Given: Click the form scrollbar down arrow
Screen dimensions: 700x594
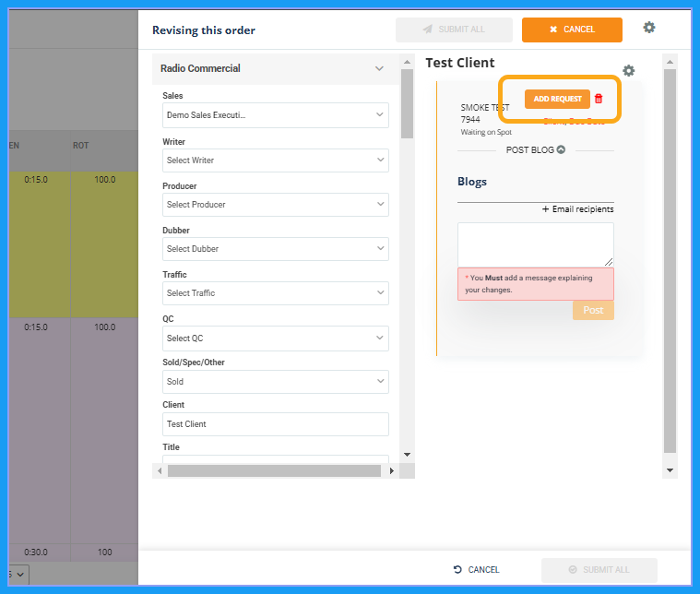Looking at the screenshot, I should (407, 455).
